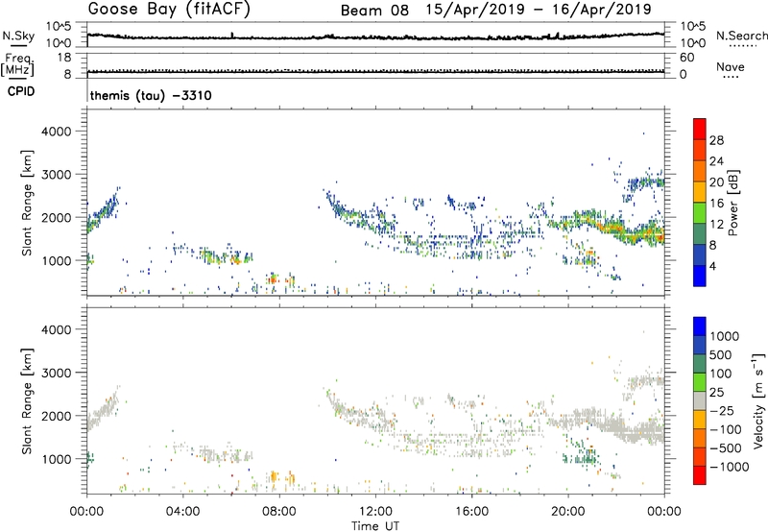This screenshot has height=532, width=768.
Task: Pick the light green segment of power colour bar
Action: [x=700, y=213]
